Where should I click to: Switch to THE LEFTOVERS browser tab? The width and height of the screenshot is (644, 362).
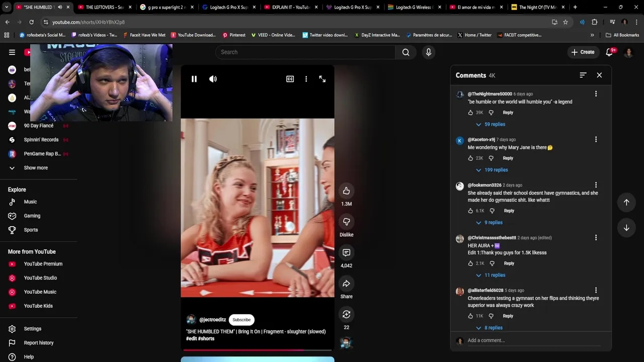[105, 7]
